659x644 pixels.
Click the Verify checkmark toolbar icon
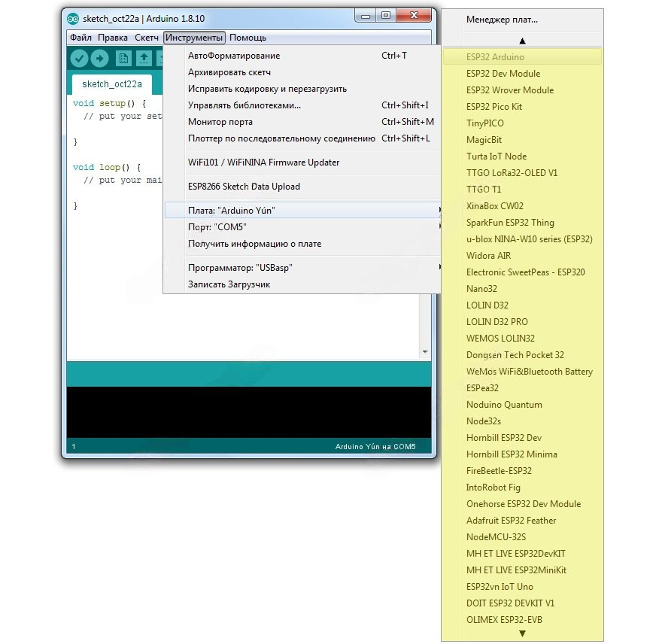[79, 59]
